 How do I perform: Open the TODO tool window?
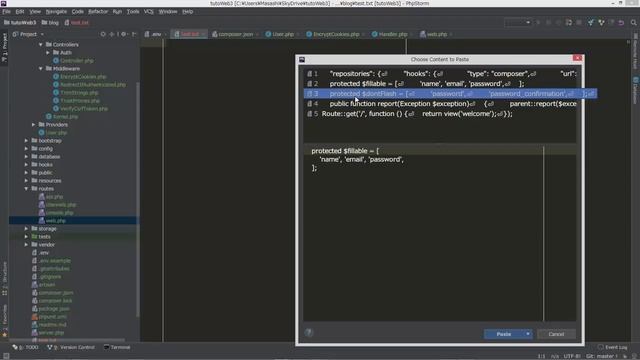click(25, 347)
